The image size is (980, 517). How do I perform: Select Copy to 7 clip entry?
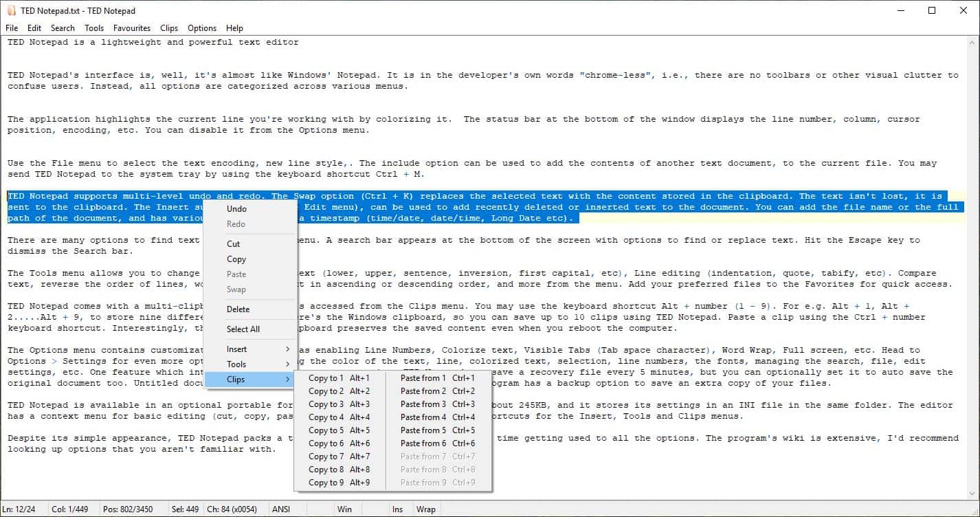coord(340,456)
